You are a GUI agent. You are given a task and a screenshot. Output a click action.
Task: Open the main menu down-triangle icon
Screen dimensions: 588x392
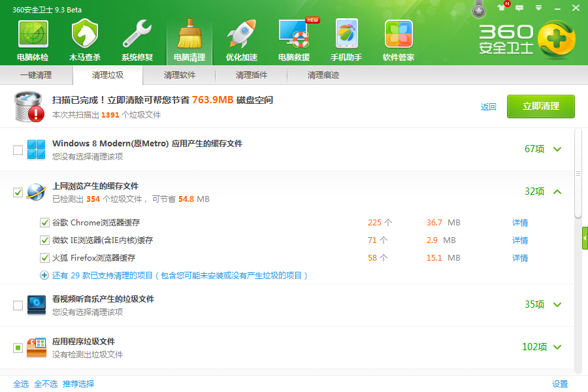coord(538,8)
